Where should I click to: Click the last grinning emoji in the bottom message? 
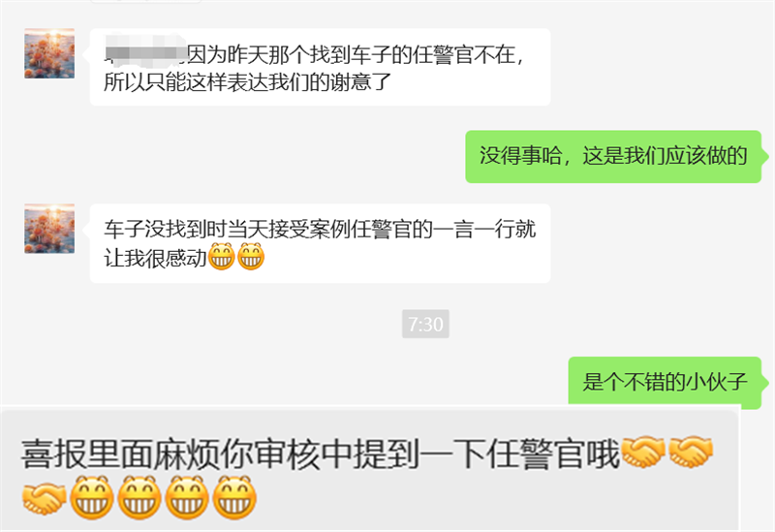pyautogui.click(x=234, y=498)
